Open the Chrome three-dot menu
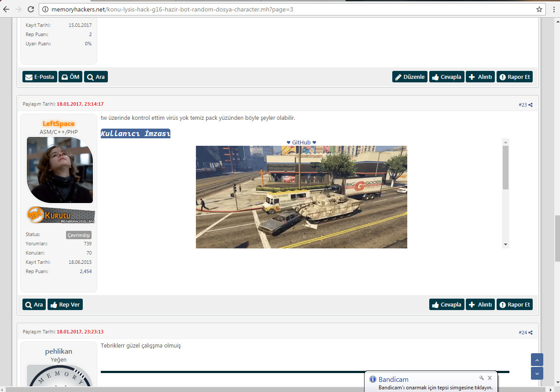 [x=553, y=9]
